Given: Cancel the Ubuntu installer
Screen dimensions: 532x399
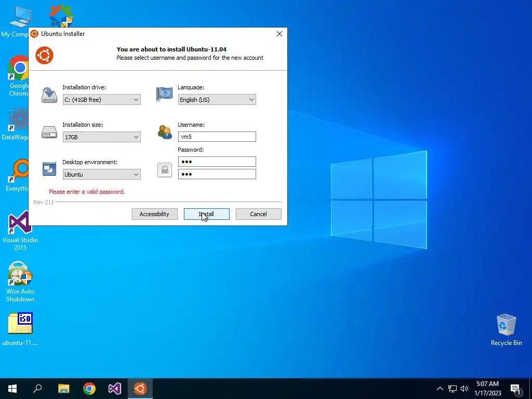Looking at the screenshot, I should 259,214.
